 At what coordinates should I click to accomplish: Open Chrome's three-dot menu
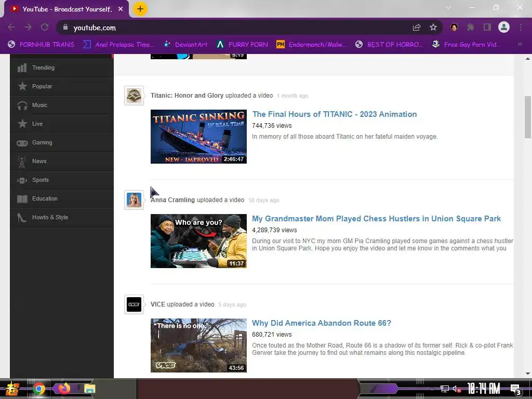coord(521,27)
